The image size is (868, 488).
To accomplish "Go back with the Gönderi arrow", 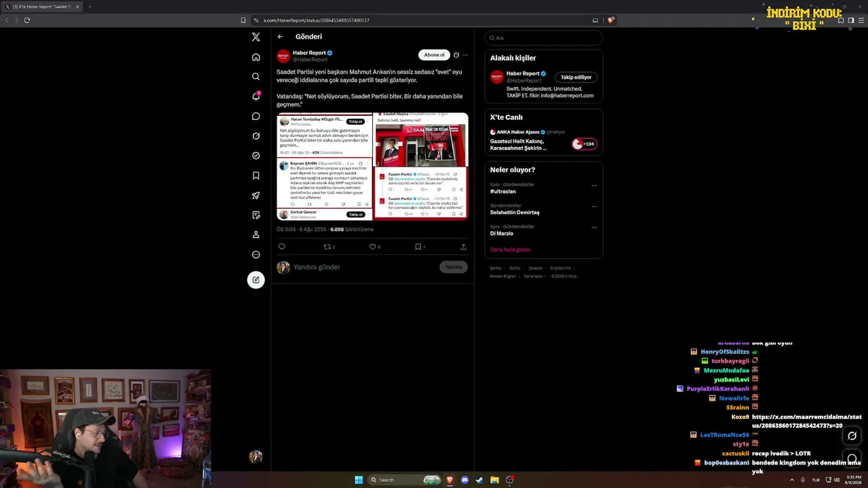I will 280,37.
